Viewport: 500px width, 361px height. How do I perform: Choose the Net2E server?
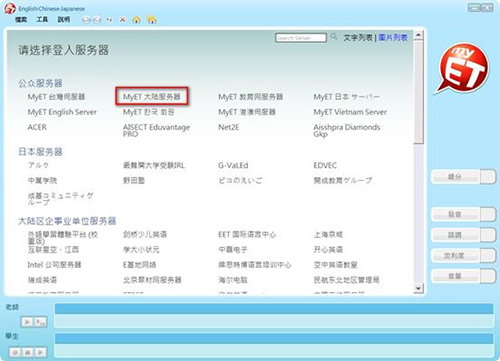pyautogui.click(x=229, y=127)
